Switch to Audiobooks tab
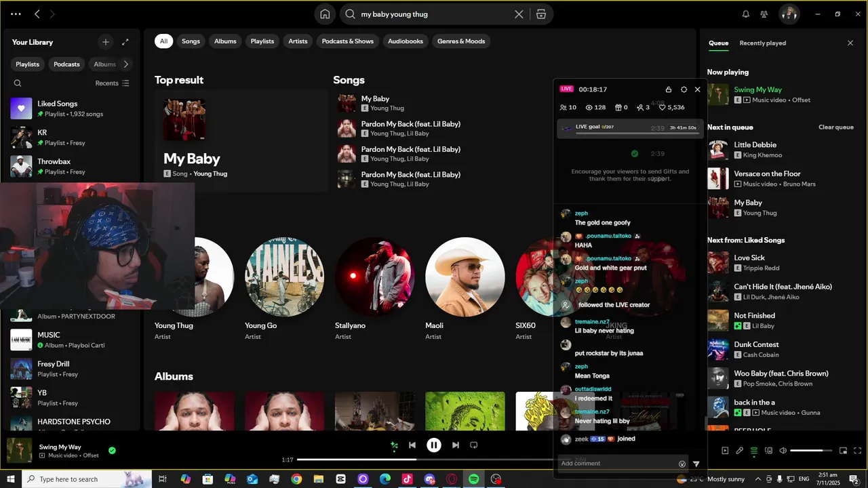The width and height of the screenshot is (868, 488). coord(406,41)
